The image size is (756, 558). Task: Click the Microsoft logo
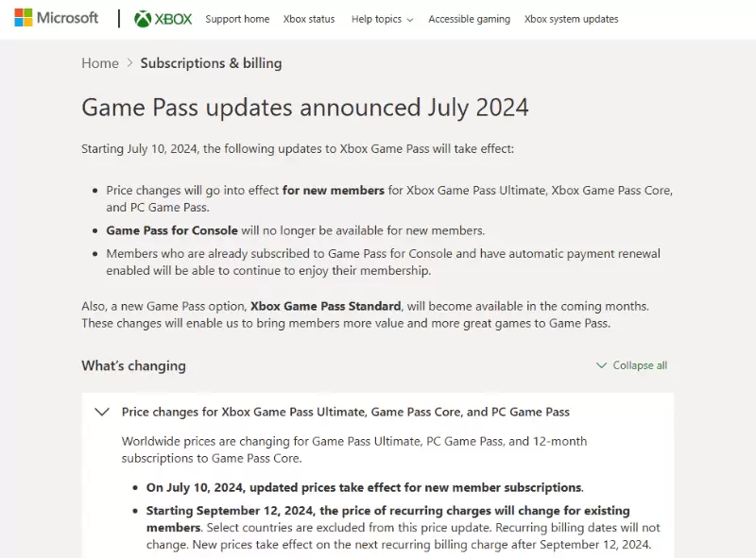point(57,18)
